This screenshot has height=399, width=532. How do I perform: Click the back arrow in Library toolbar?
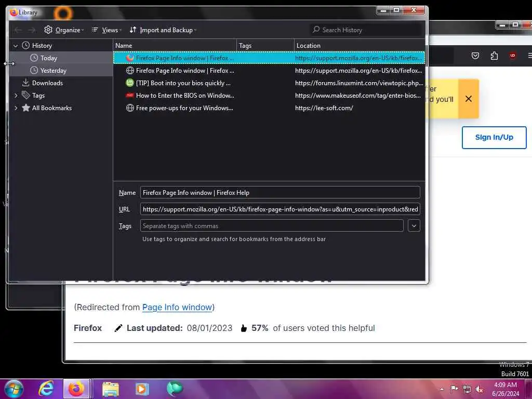pyautogui.click(x=18, y=30)
